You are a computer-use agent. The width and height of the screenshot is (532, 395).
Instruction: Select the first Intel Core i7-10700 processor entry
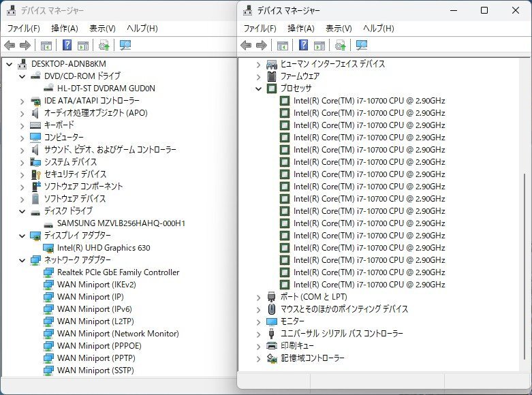tap(369, 101)
